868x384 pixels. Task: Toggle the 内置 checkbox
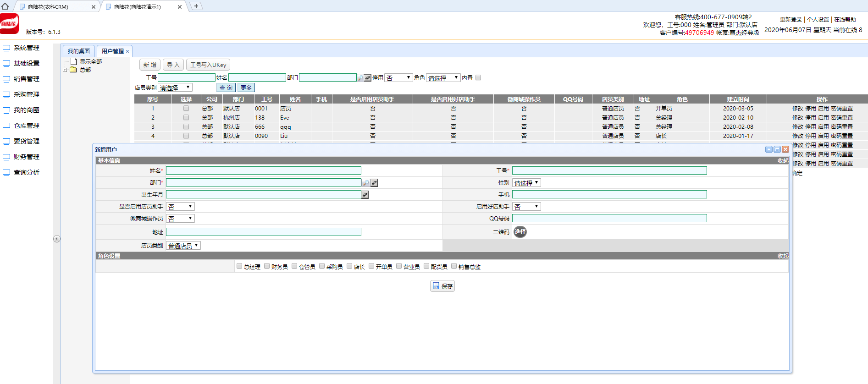478,77
